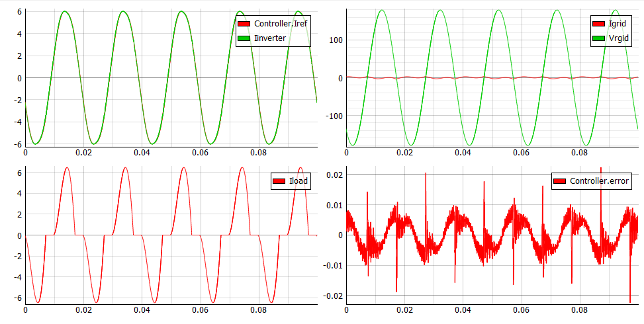This screenshot has height=324, width=644.
Task: Click the red Controller.Iref legend swatch
Action: pyautogui.click(x=244, y=24)
